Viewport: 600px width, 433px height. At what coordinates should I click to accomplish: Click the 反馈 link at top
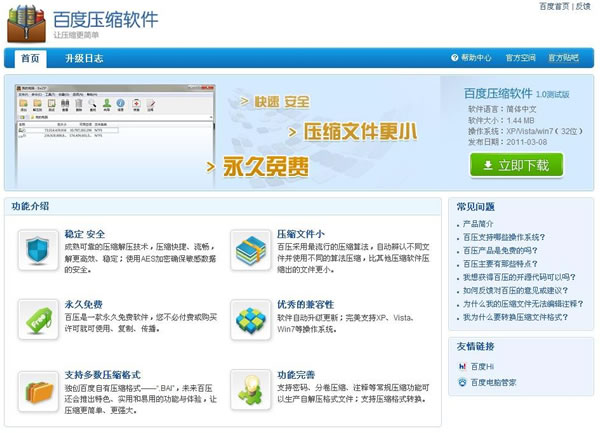583,7
